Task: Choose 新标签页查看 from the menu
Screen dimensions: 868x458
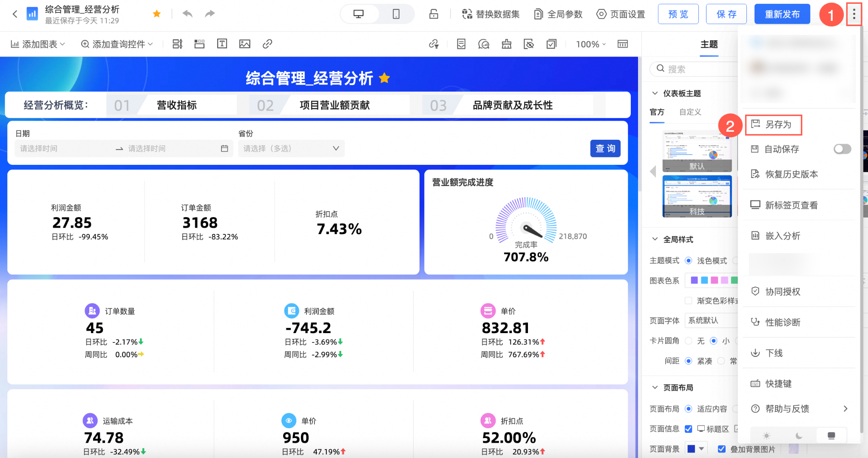Action: (784, 205)
